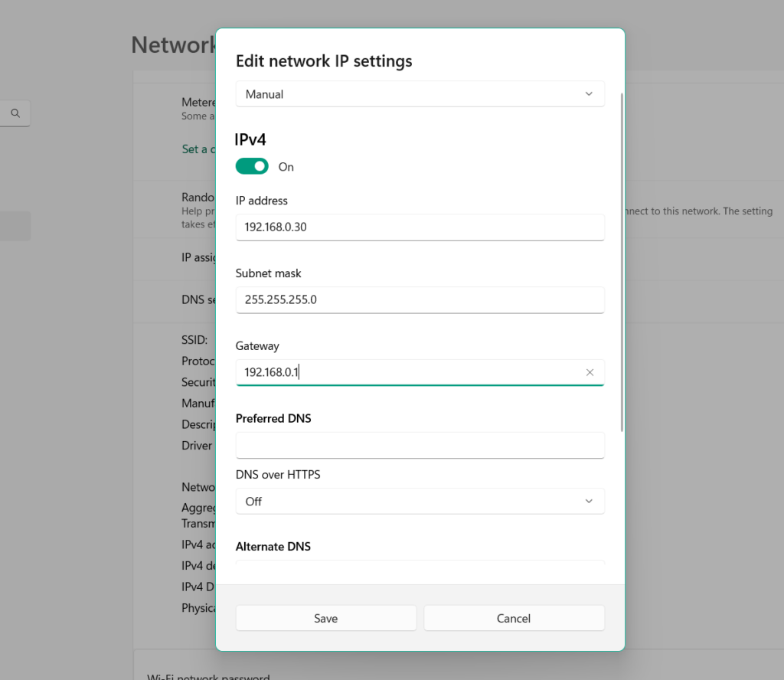This screenshot has width=784, height=680.
Task: Click into the Subnet mask field
Action: click(x=420, y=299)
